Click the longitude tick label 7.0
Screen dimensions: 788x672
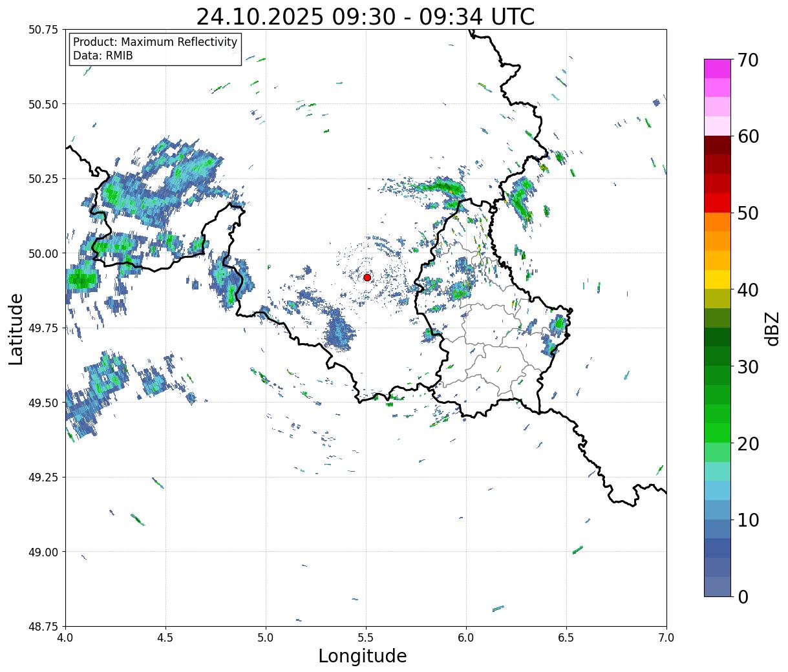click(x=666, y=638)
